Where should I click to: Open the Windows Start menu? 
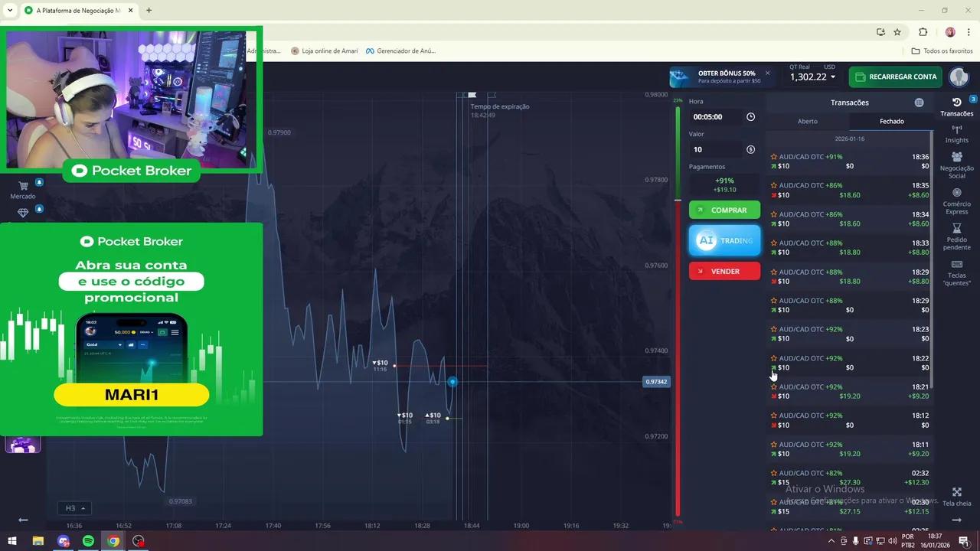click(12, 541)
